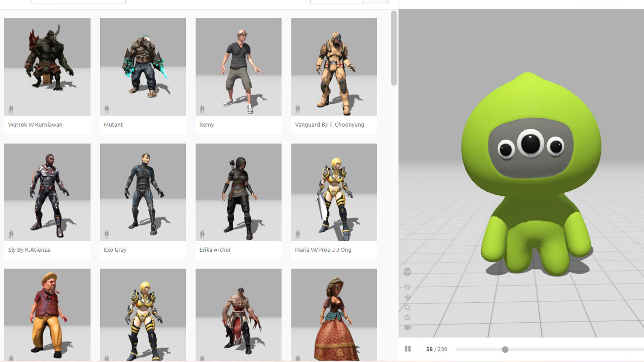Select the Ely By K.Atienza thumbnail
644x362 pixels.
[47, 192]
